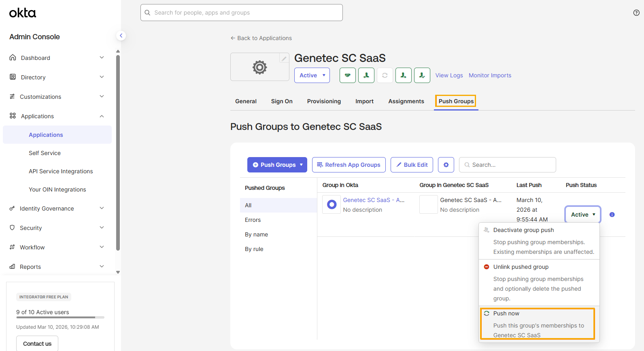Open the app status Active dropdown
The image size is (644, 351).
click(312, 75)
